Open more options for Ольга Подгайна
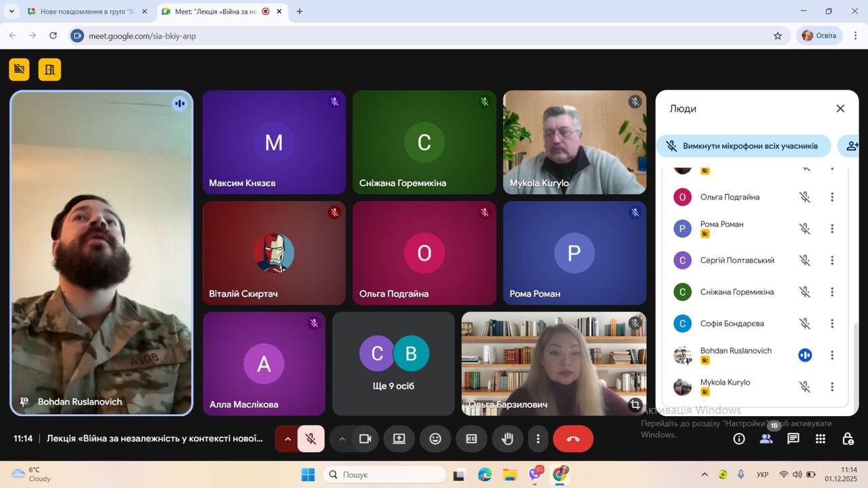Image resolution: width=868 pixels, height=488 pixels. pos(832,198)
